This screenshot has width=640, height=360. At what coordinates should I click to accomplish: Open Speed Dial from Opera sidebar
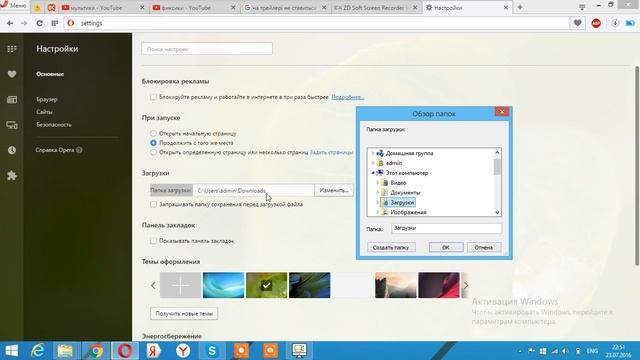click(12, 49)
